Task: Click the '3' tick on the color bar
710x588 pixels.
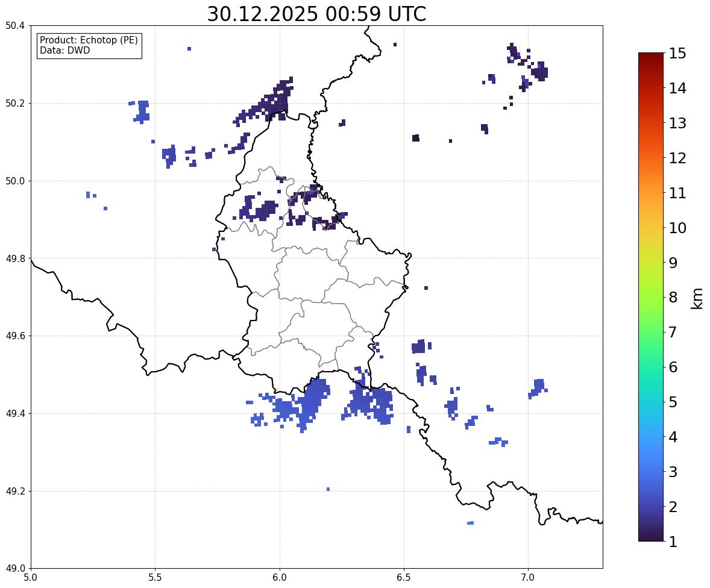Action: [x=673, y=472]
